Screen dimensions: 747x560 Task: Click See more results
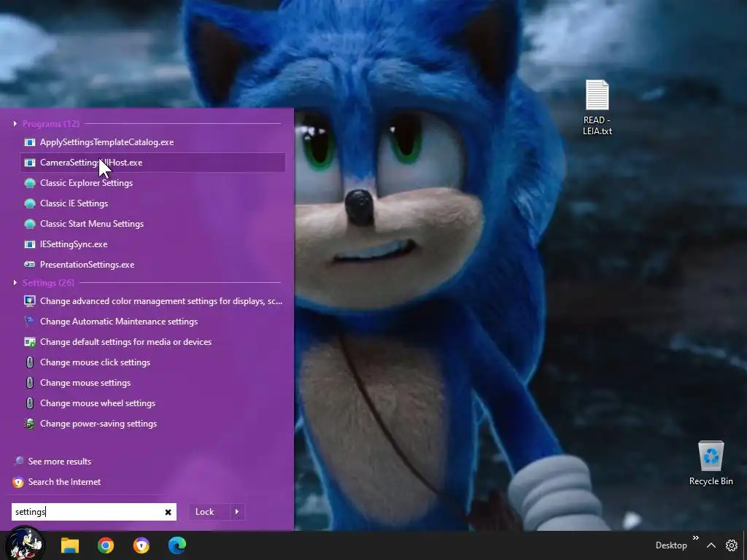click(x=60, y=462)
